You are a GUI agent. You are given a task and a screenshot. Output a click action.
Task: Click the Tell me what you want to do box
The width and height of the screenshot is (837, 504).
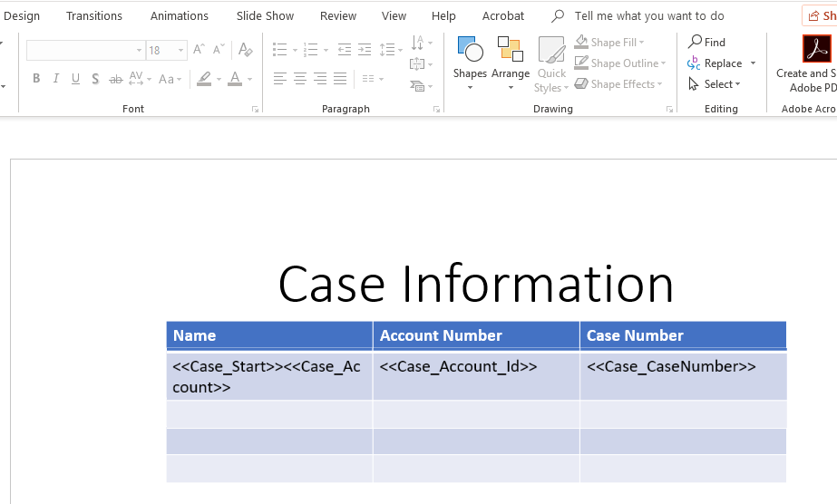[x=648, y=15]
